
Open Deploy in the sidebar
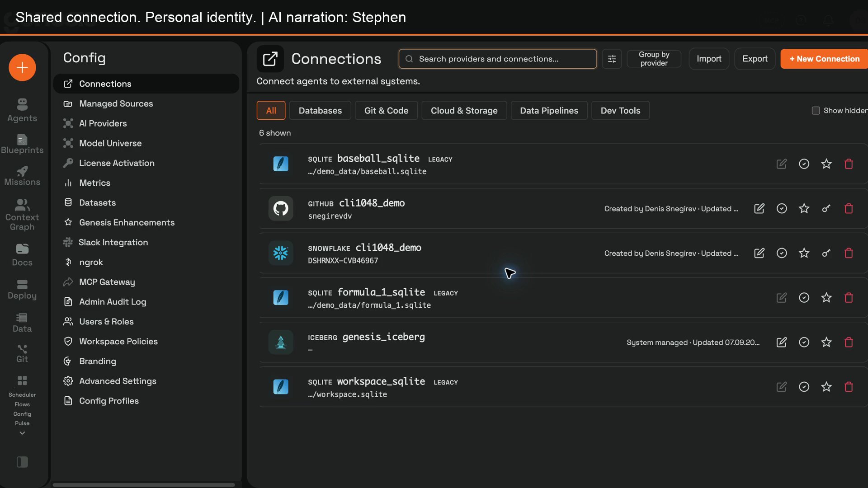coord(22,290)
